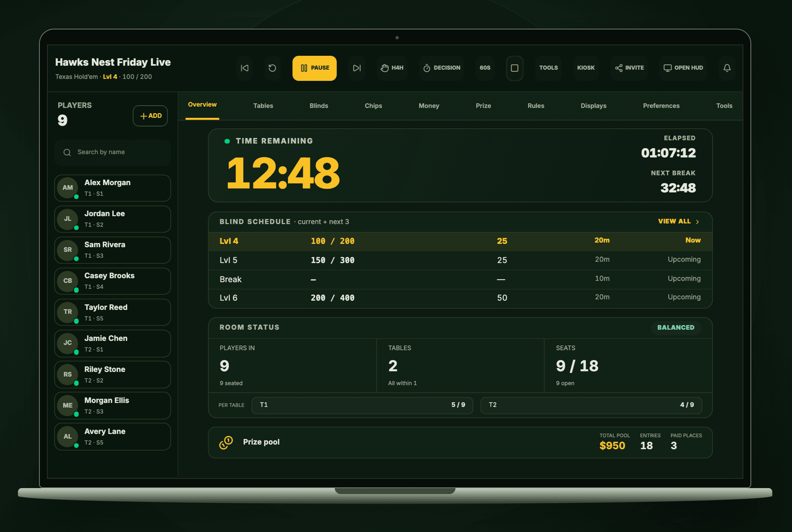Start hand-for-hand with H4H button
The height and width of the screenshot is (532, 792).
pyautogui.click(x=392, y=68)
